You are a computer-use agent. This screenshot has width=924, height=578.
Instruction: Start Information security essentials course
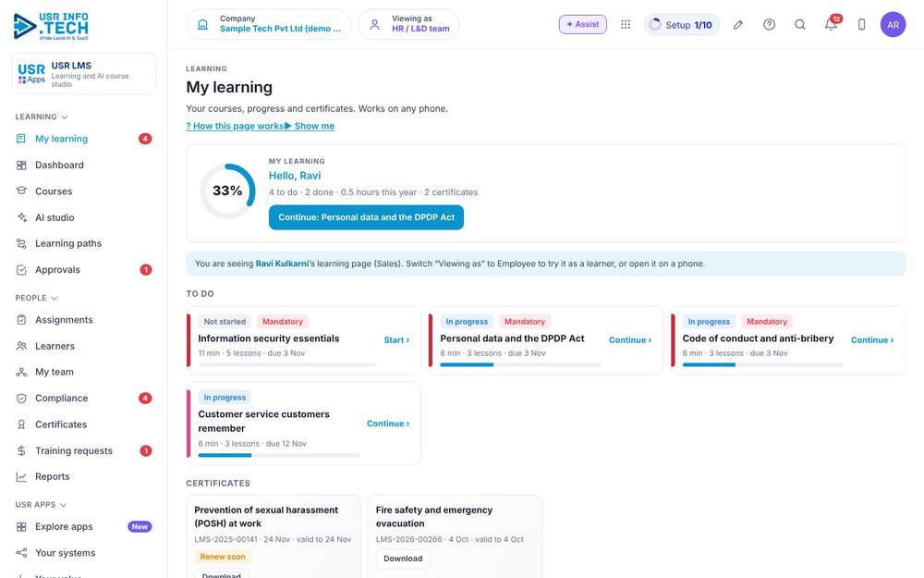click(396, 339)
